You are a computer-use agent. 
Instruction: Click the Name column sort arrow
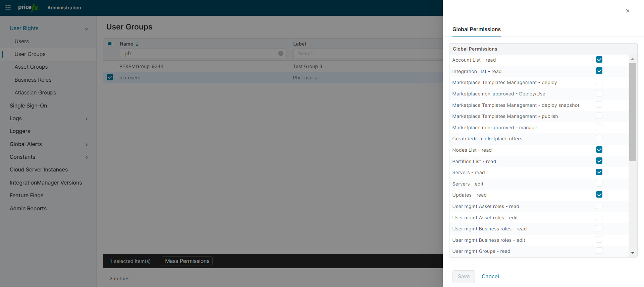(x=137, y=45)
